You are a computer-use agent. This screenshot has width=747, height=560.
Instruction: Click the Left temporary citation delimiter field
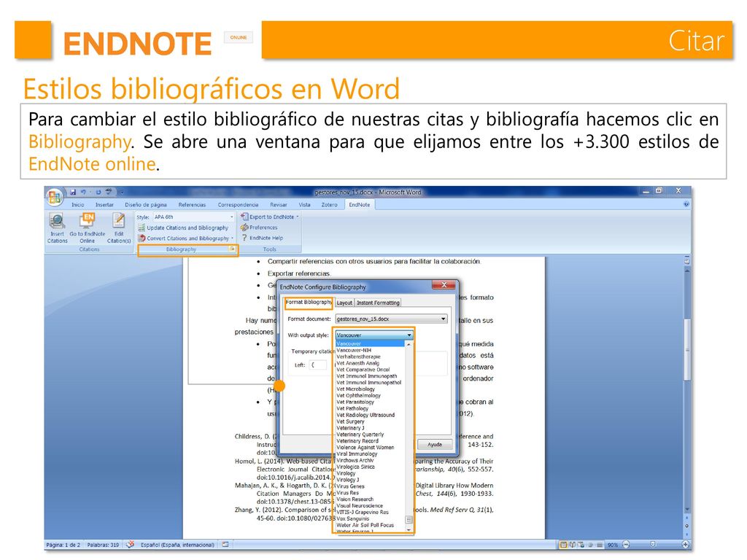coord(318,365)
